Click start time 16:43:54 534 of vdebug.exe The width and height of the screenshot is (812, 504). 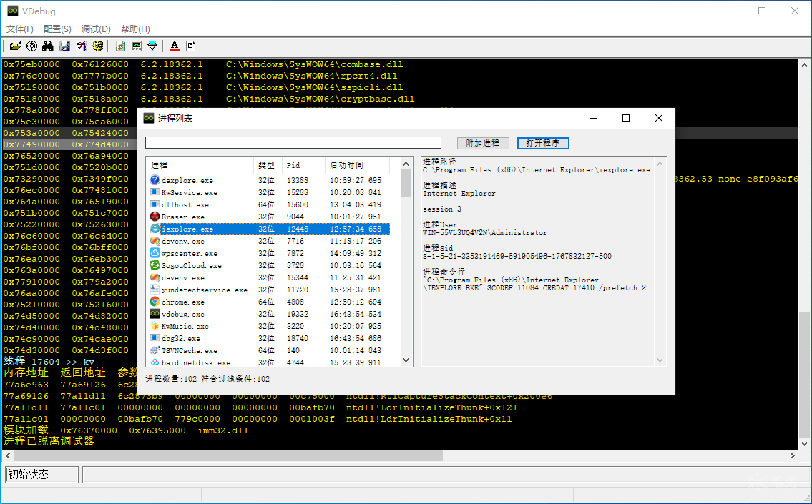pyautogui.click(x=356, y=314)
